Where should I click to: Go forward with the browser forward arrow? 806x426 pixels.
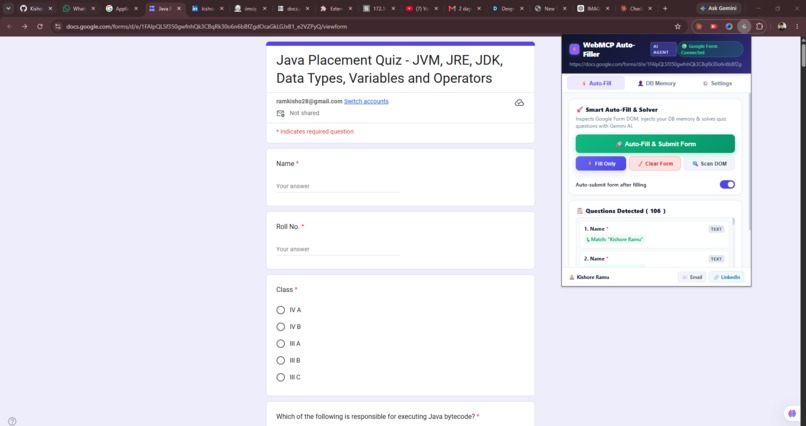point(24,26)
